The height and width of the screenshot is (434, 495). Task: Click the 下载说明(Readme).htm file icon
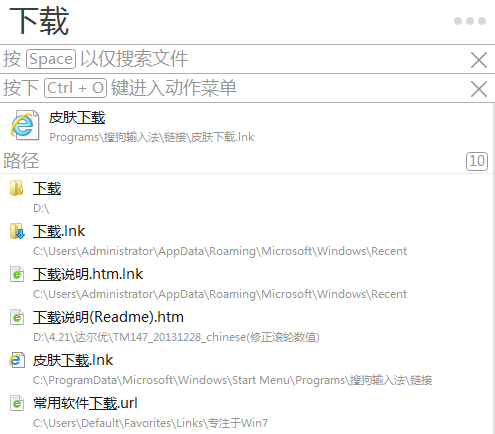point(17,317)
